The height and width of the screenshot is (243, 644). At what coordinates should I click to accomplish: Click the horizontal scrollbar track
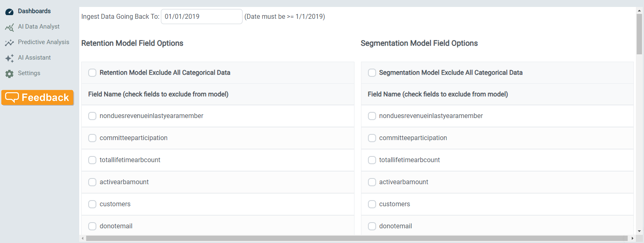pyautogui.click(x=357, y=238)
